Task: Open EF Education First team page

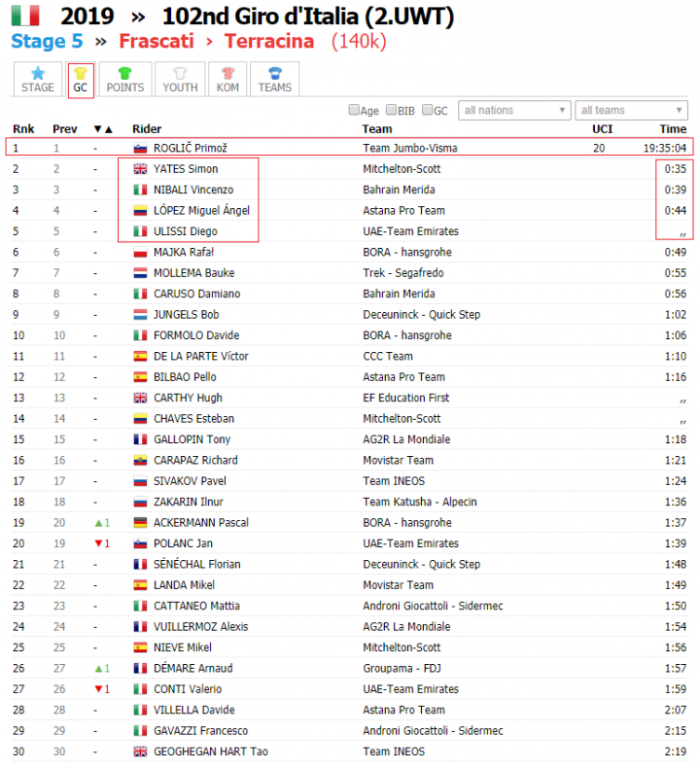Action: pyautogui.click(x=405, y=398)
